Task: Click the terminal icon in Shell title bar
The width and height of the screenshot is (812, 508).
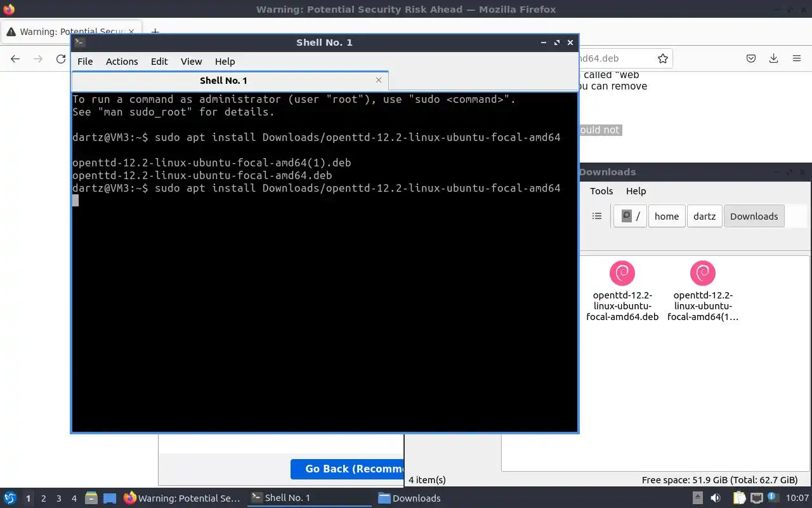Action: [x=79, y=43]
